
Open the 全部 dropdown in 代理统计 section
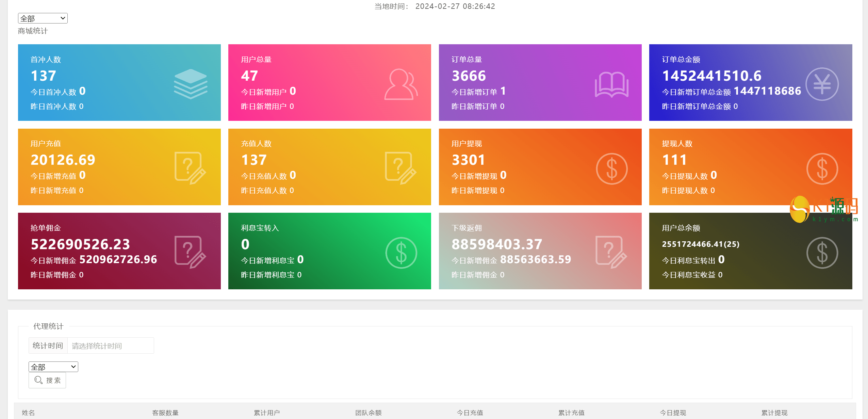pos(53,367)
